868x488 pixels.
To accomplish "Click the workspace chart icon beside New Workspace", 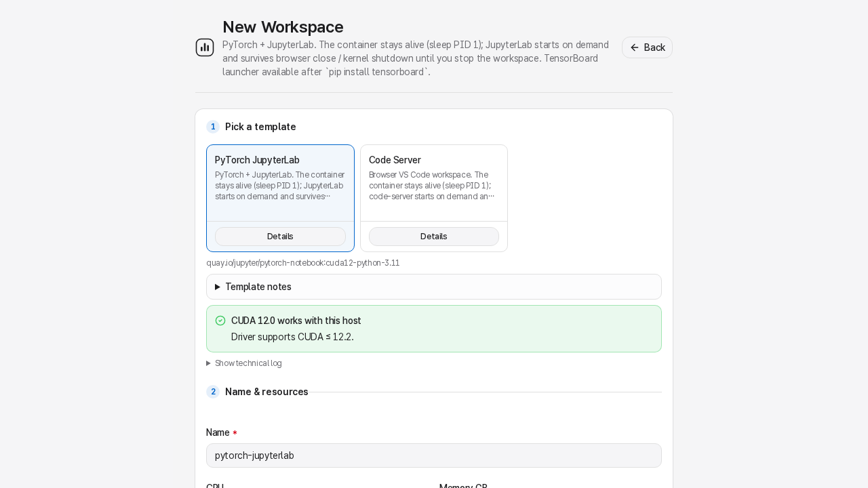I will [205, 47].
